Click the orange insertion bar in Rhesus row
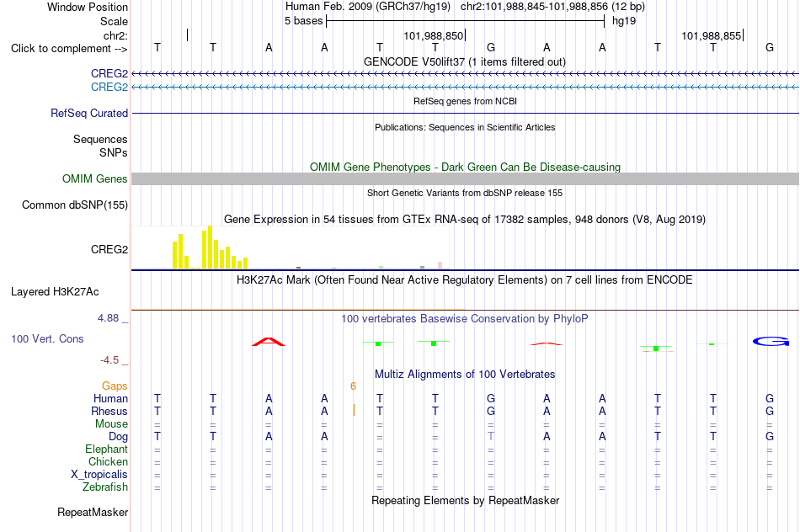The width and height of the screenshot is (800, 532). click(x=354, y=410)
